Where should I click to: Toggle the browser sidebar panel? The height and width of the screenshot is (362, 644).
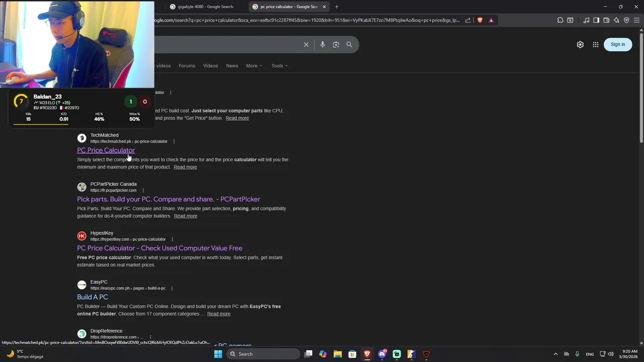coord(596,20)
